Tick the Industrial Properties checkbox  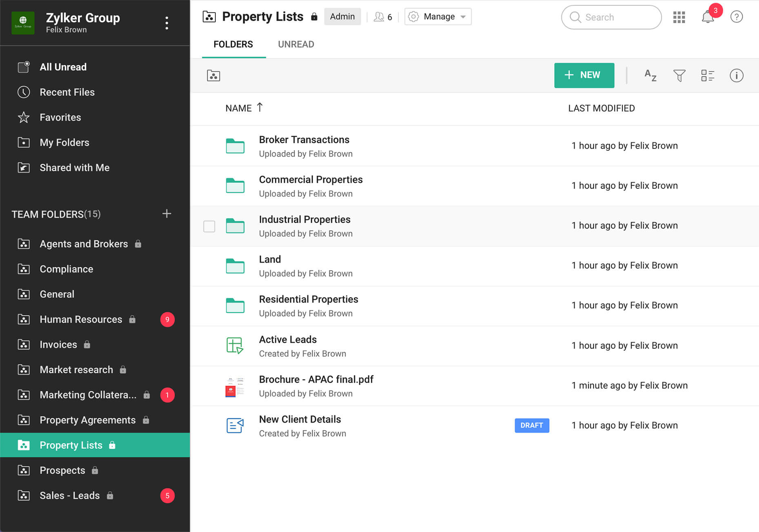tap(209, 226)
